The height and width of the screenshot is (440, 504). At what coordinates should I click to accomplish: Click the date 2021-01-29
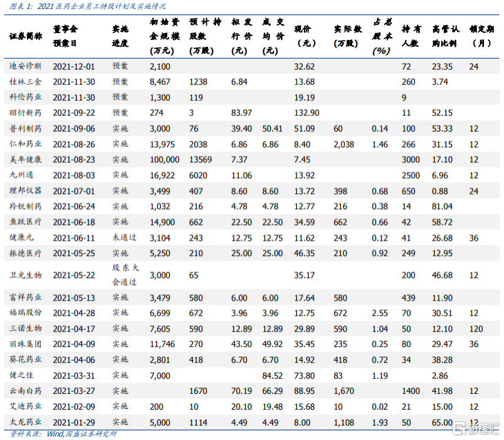(x=74, y=422)
